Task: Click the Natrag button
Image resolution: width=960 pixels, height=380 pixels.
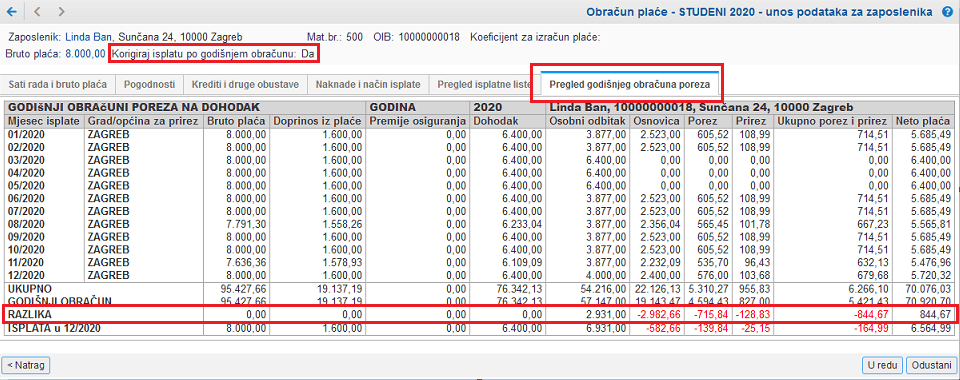Action: [26, 365]
